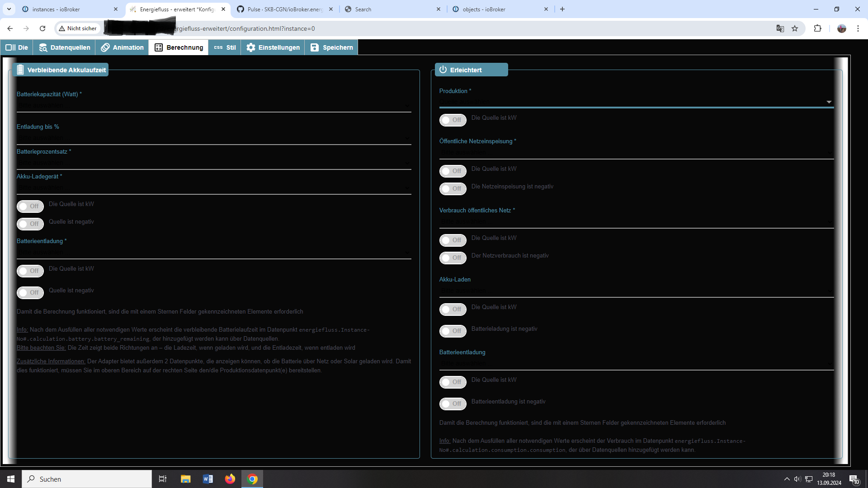Bookmark this page with the star icon
868x488 pixels.
795,28
